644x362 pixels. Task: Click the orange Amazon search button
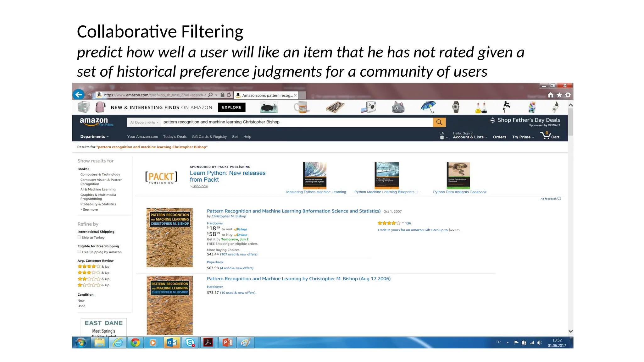pyautogui.click(x=439, y=122)
